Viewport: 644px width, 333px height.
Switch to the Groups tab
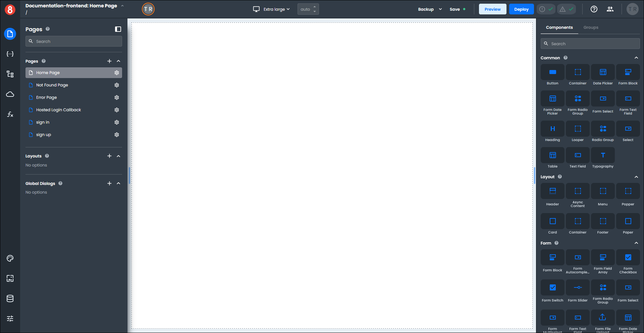[590, 27]
